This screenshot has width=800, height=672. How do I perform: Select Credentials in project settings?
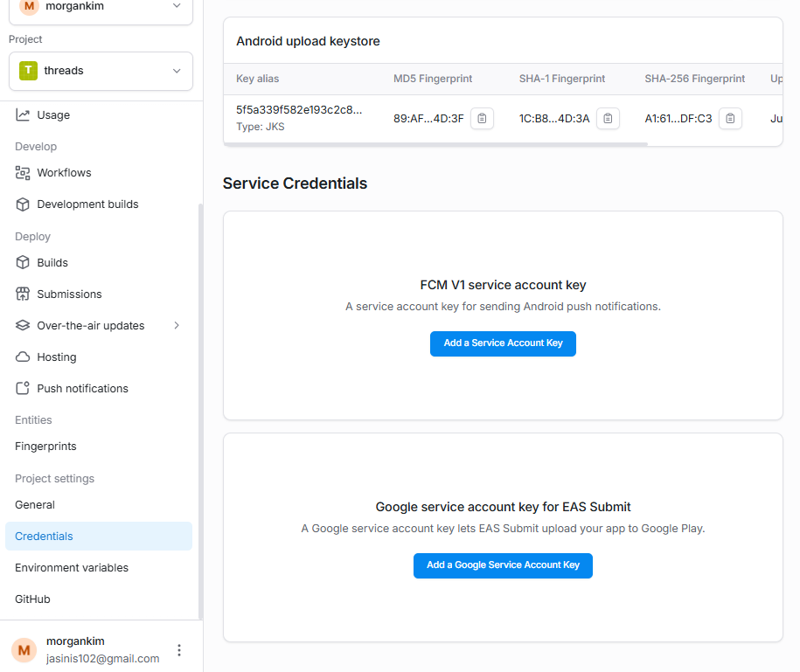point(99,536)
